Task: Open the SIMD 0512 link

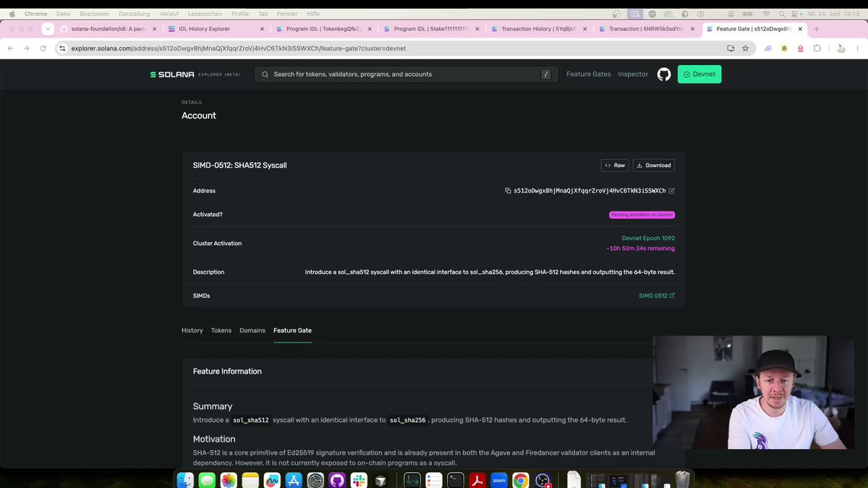Action: pyautogui.click(x=657, y=296)
